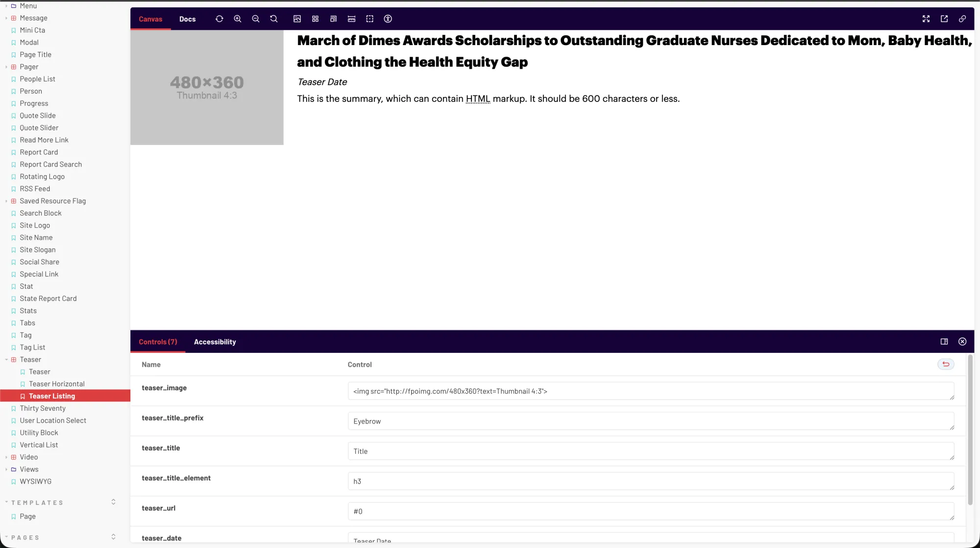
Task: Open the Page template
Action: [x=28, y=517]
